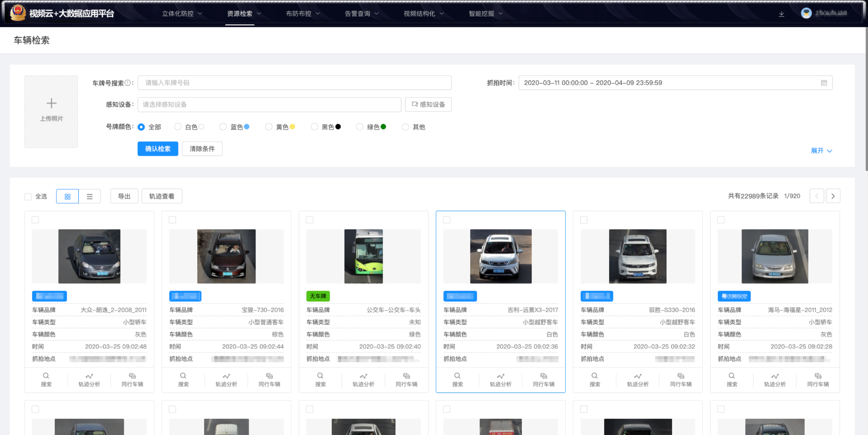Select 黄色 plate color radio

coord(269,127)
